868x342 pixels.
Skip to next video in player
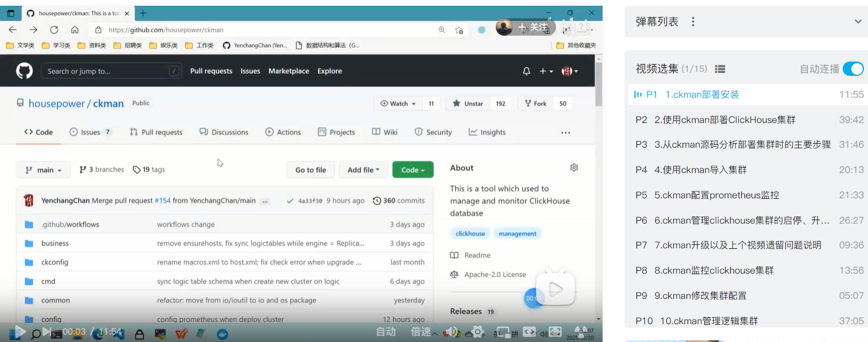tap(47, 332)
